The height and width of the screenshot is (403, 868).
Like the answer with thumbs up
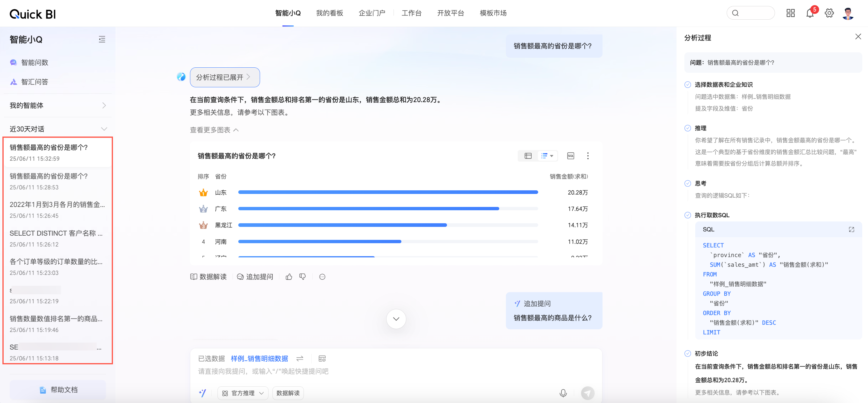(289, 277)
